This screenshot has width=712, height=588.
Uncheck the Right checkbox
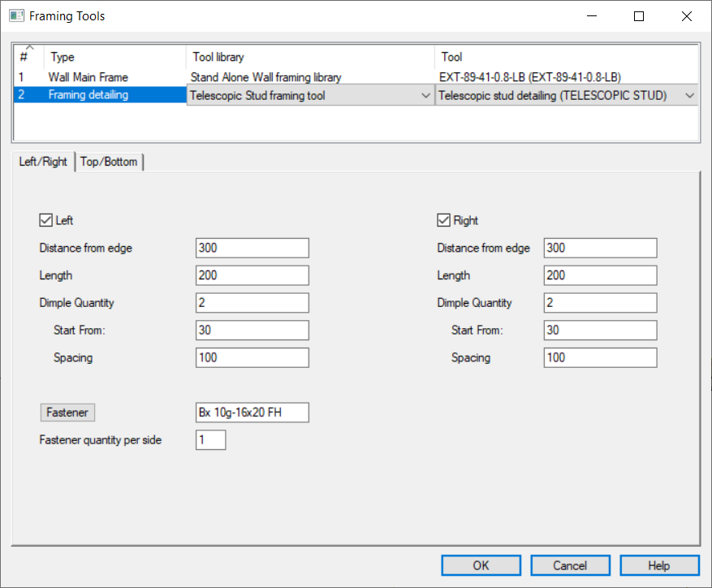click(x=443, y=220)
